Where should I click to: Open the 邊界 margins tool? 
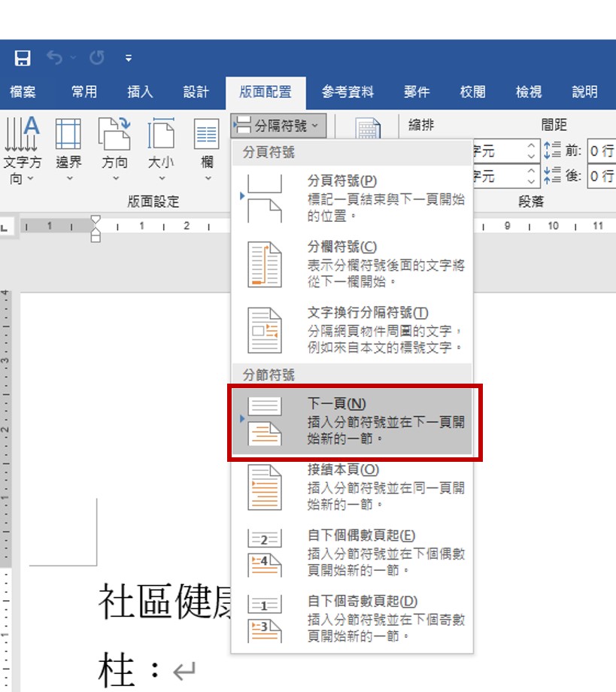coord(68,149)
